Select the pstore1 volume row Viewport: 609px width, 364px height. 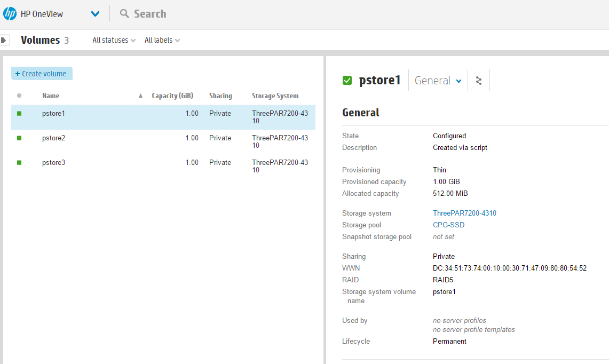[x=163, y=117]
